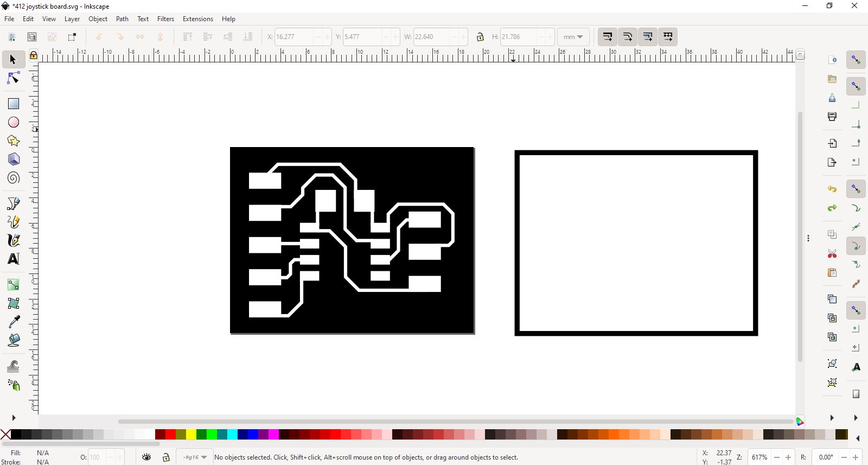Click Open document folder icon
Screen dimensions: 868x465
click(832, 79)
